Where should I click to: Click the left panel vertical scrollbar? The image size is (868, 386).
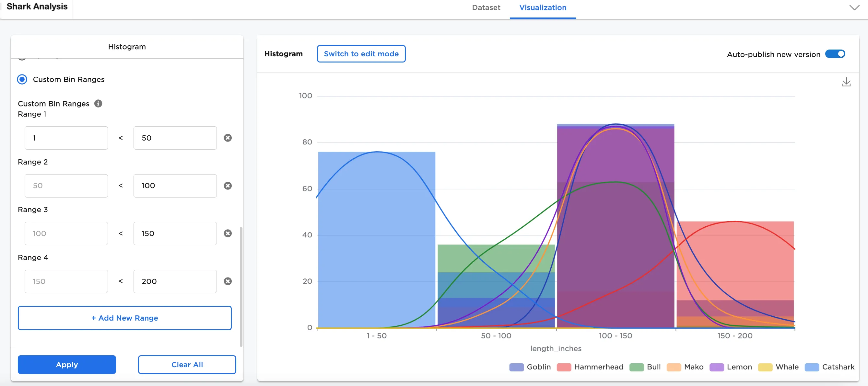241,286
